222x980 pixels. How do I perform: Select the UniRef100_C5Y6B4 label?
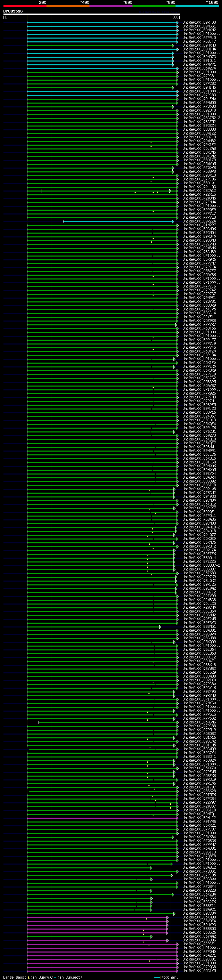(199, 836)
